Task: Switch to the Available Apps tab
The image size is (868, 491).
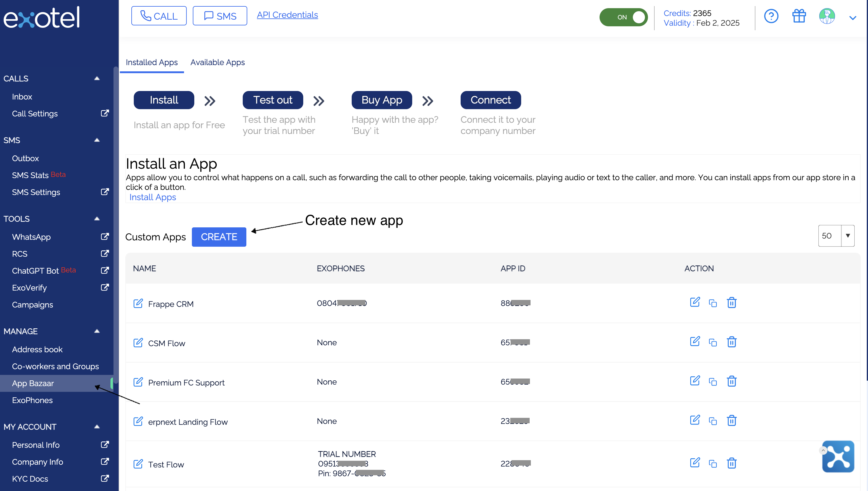Action: coord(217,62)
